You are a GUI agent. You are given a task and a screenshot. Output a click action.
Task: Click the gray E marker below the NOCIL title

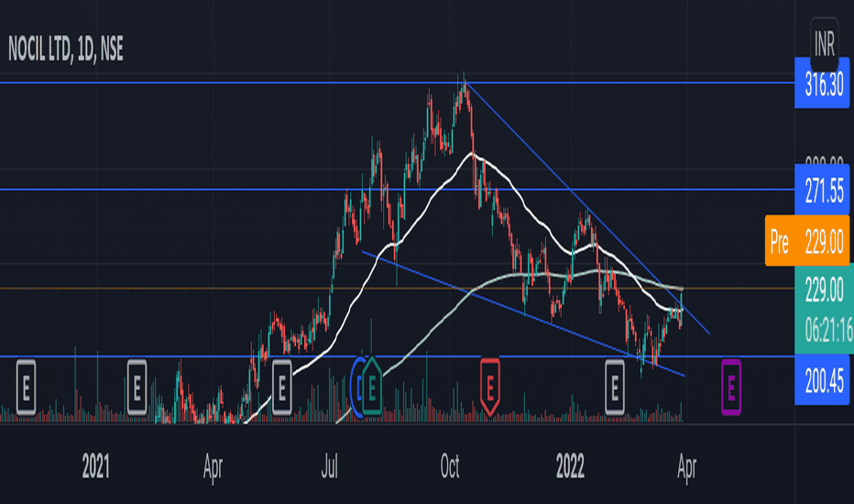pos(27,388)
